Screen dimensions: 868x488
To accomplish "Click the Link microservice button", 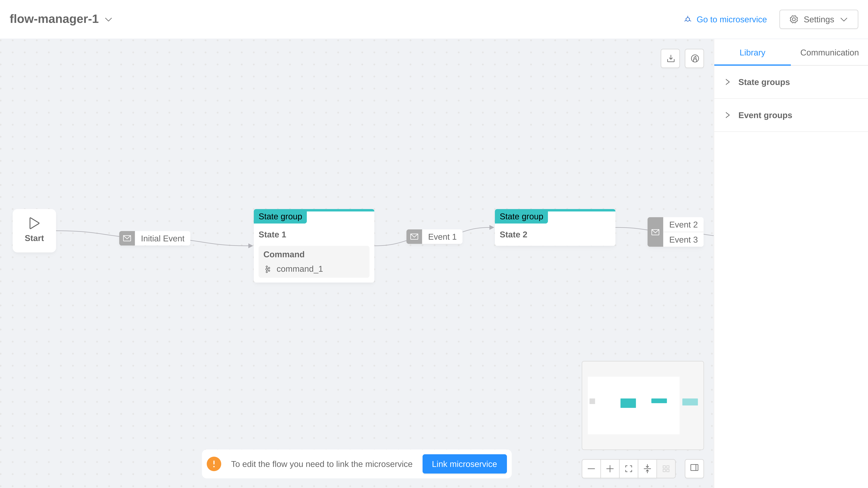I will coord(464,464).
